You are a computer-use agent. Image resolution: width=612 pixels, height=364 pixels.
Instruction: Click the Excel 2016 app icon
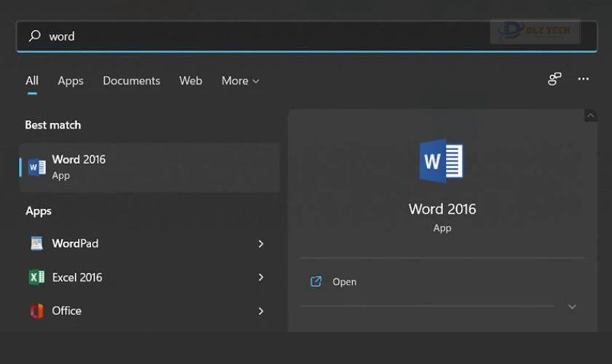[x=36, y=277]
